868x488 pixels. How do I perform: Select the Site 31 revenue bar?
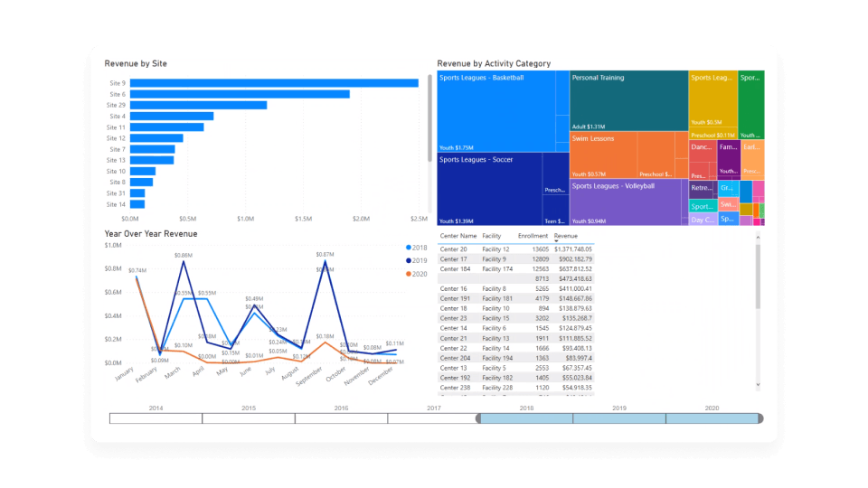pos(137,193)
